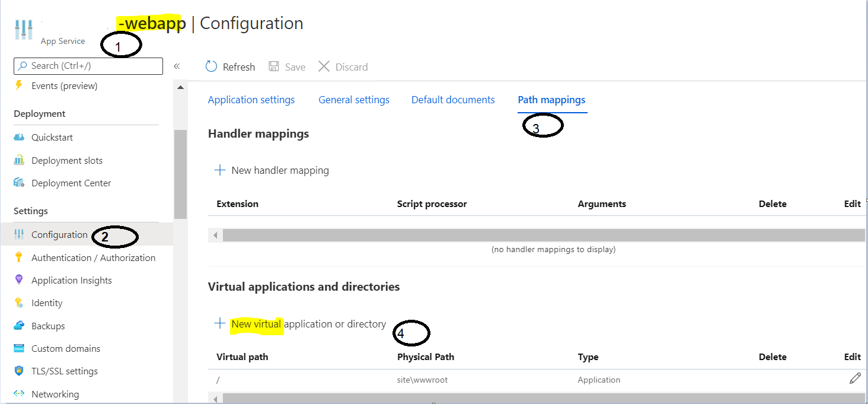This screenshot has height=404, width=868.
Task: Click "(no handler mappings to display)" text
Action: [553, 249]
